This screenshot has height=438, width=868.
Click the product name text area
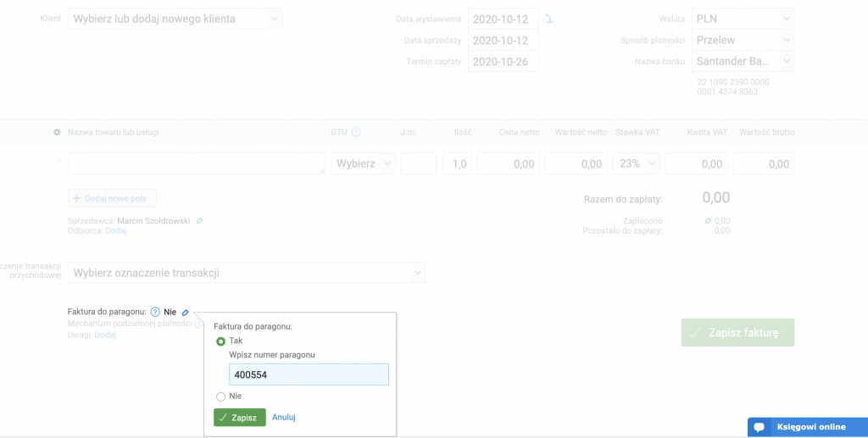pos(197,164)
